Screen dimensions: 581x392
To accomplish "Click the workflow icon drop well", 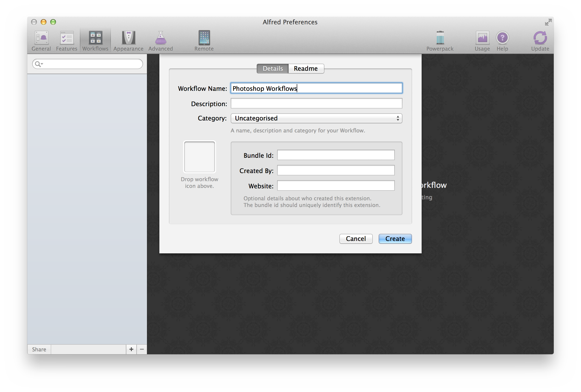I will [200, 157].
